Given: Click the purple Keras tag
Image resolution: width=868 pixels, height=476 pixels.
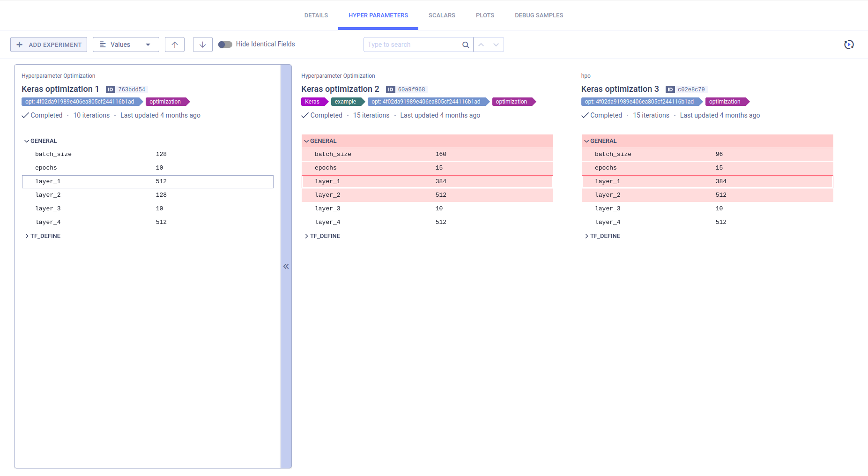Looking at the screenshot, I should 312,102.
